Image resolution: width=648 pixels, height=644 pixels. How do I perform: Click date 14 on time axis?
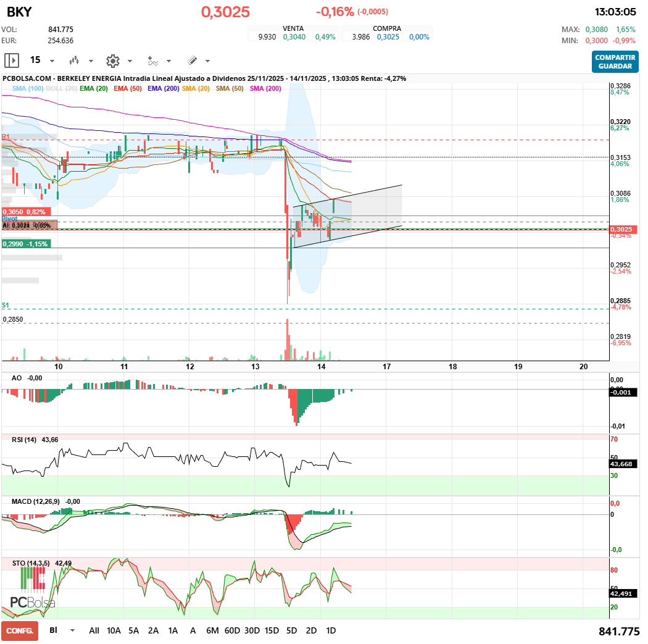point(321,367)
